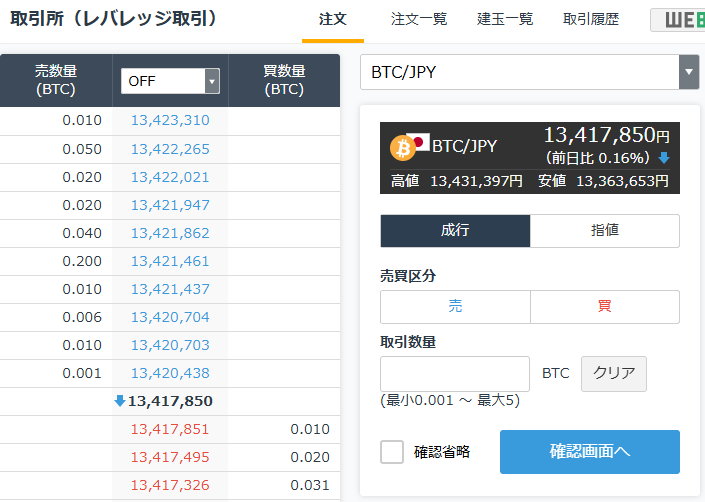Click the 取引数量 BTC input field
The image size is (705, 502).
(455, 373)
